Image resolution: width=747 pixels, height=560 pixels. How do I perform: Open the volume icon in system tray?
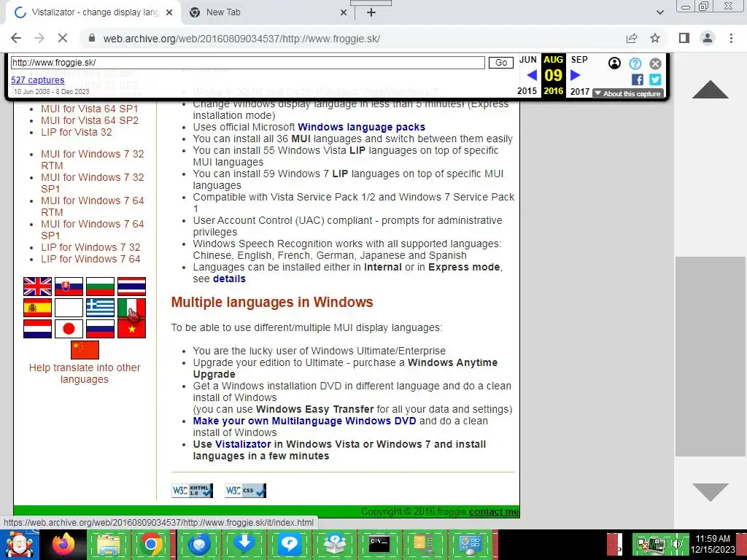click(677, 544)
